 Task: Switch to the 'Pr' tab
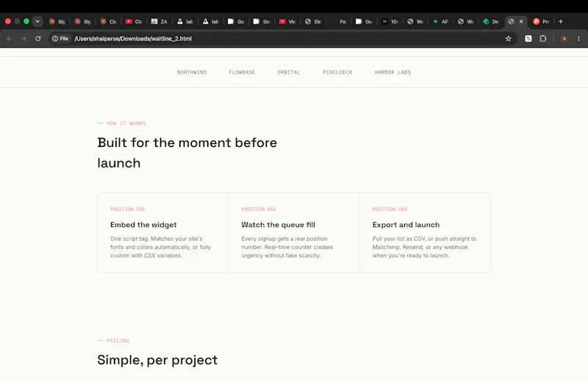[x=541, y=21]
